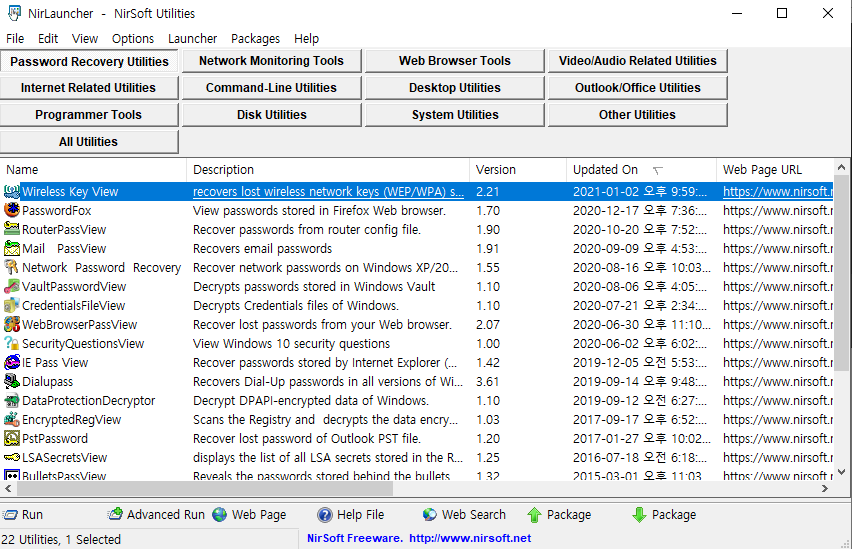The width and height of the screenshot is (852, 549).
Task: Click 'View Windows 10 security questions' description
Action: [x=291, y=344]
